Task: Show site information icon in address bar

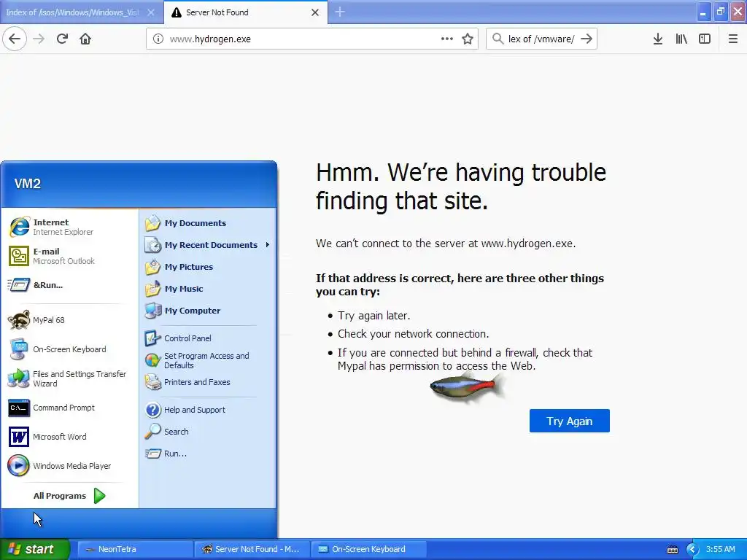Action: (158, 39)
